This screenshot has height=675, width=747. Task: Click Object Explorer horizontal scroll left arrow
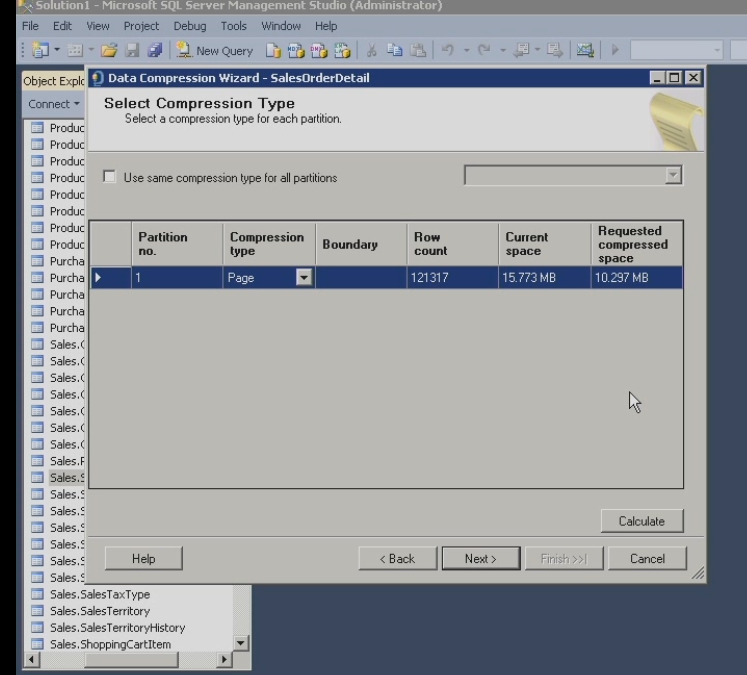[31, 660]
